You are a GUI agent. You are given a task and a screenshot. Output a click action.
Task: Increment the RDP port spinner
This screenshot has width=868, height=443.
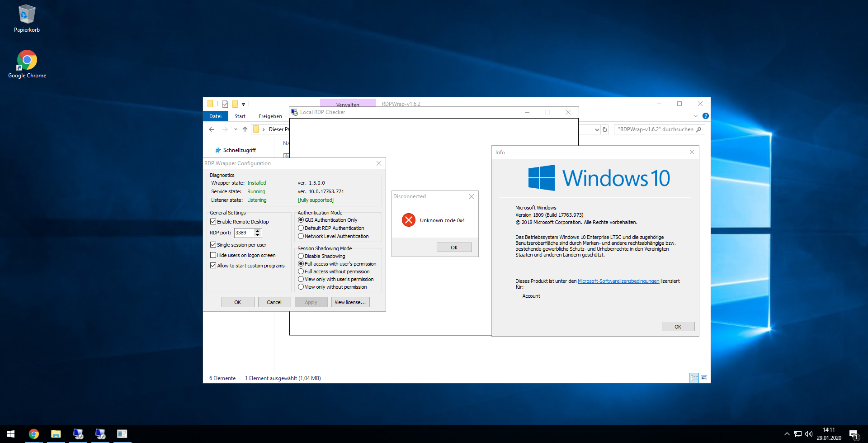coord(258,231)
